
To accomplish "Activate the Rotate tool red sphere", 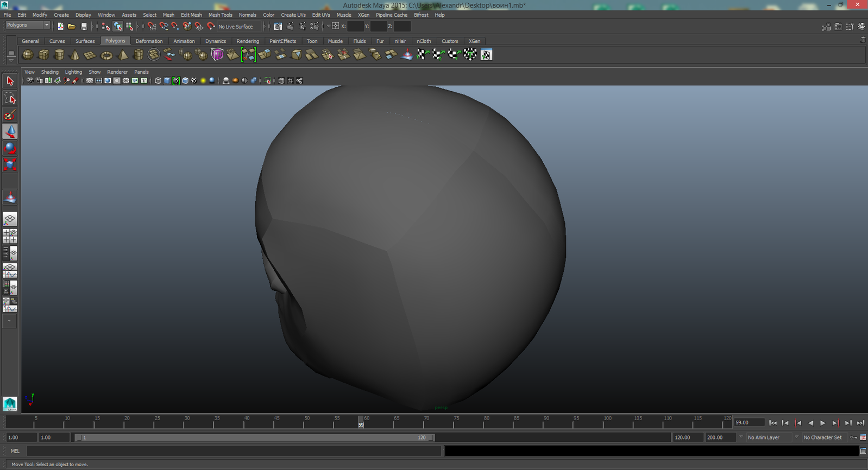I will click(x=10, y=148).
